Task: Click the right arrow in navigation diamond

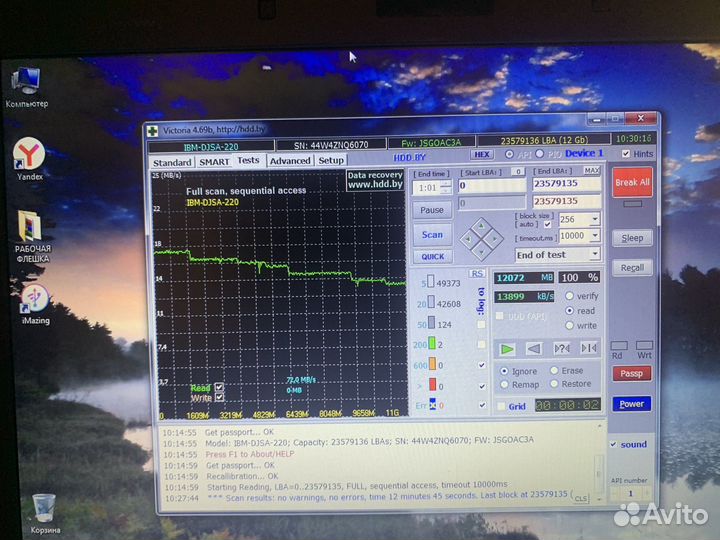Action: tap(495, 239)
